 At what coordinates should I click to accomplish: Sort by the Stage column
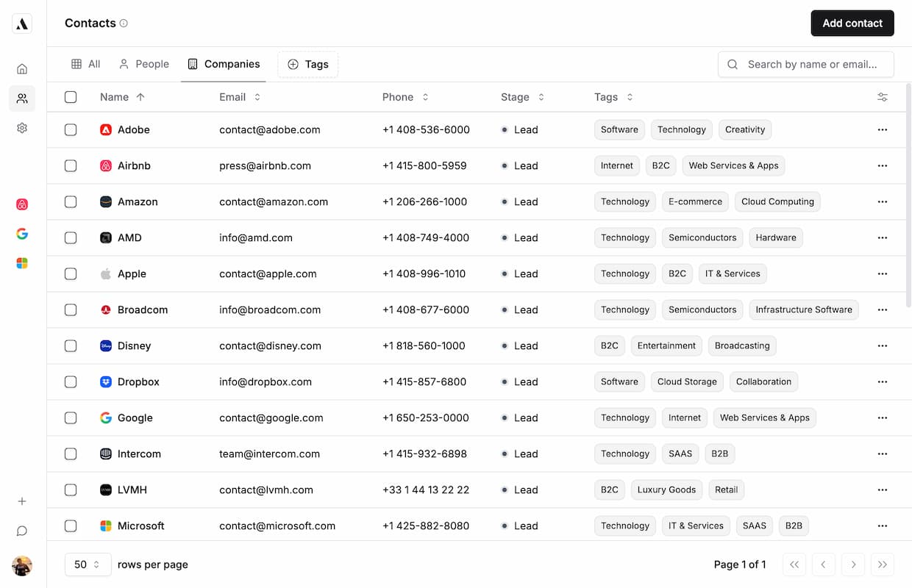pyautogui.click(x=522, y=97)
